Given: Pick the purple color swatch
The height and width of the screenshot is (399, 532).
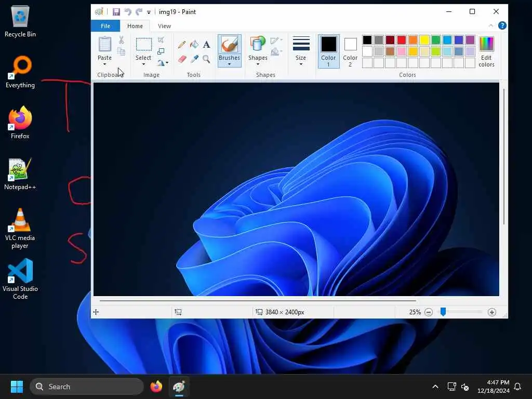Looking at the screenshot, I should (x=470, y=39).
